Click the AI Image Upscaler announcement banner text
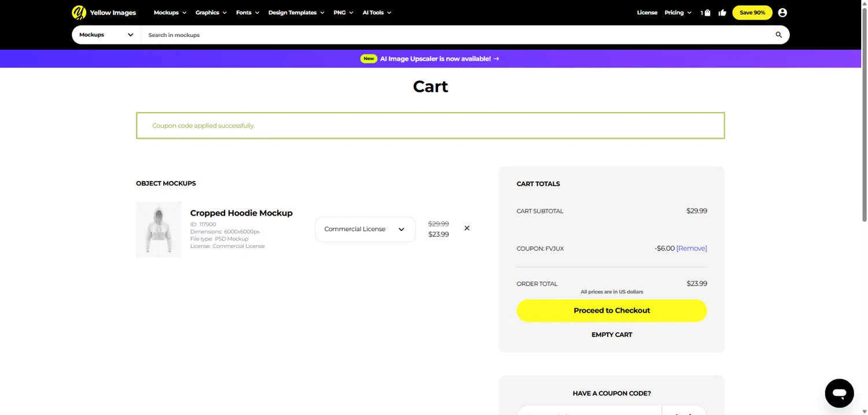This screenshot has height=415, width=868. click(x=435, y=58)
